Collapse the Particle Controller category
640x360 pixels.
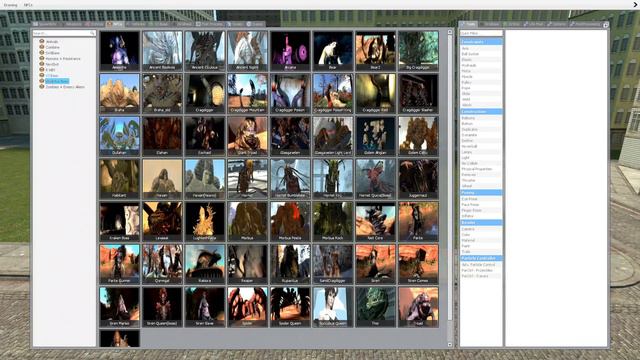tap(481, 258)
